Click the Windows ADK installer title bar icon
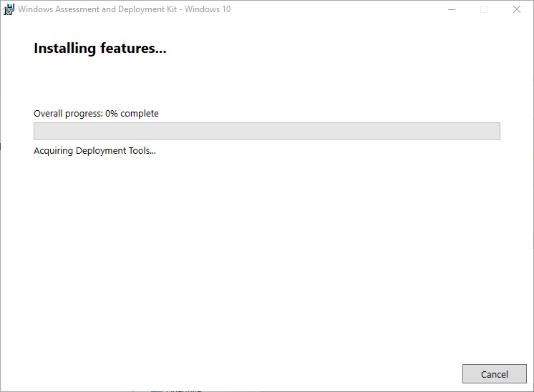Viewport: 534px width, 392px height. point(9,9)
